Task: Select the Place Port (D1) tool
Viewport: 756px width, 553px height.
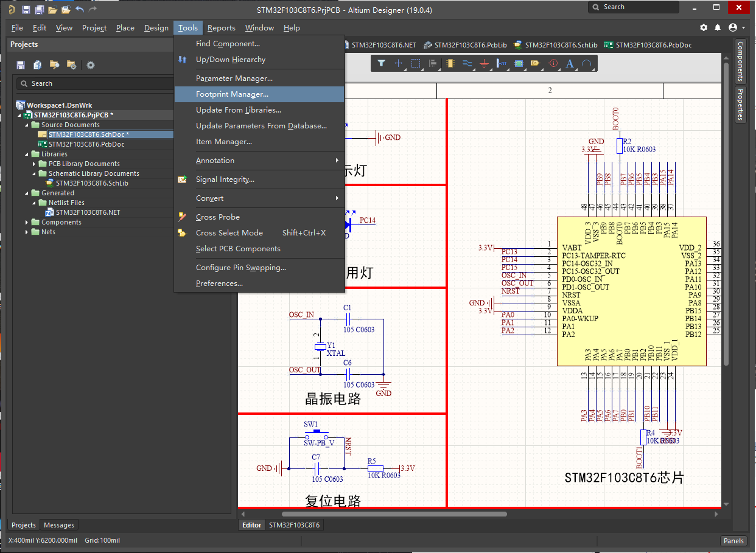Action: click(x=536, y=63)
